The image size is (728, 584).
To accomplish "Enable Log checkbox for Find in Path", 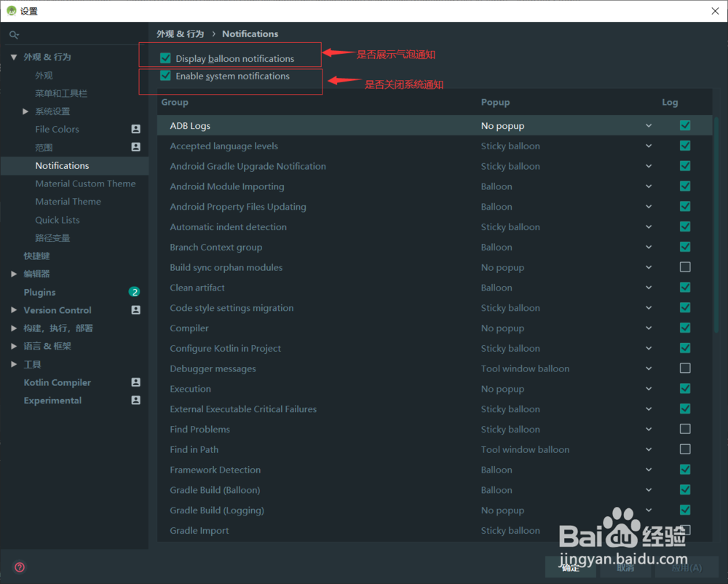I will pos(685,449).
